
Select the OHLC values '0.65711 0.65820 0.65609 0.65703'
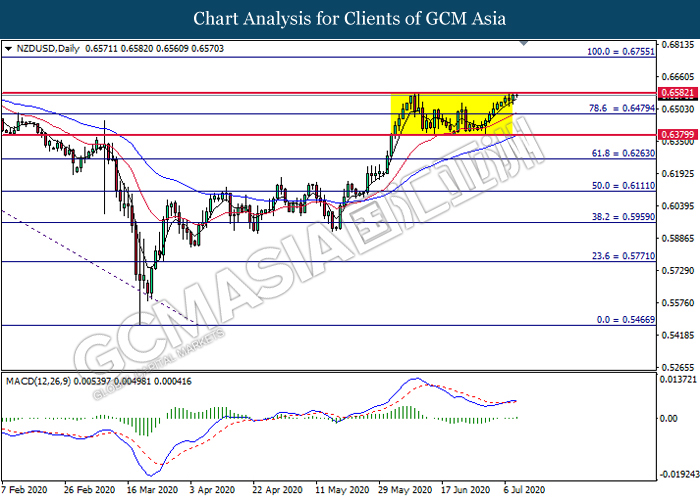click(154, 49)
